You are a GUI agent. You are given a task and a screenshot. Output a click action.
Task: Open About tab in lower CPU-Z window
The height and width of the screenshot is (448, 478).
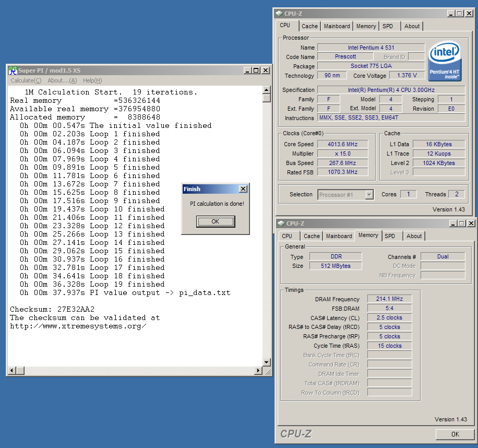(414, 236)
